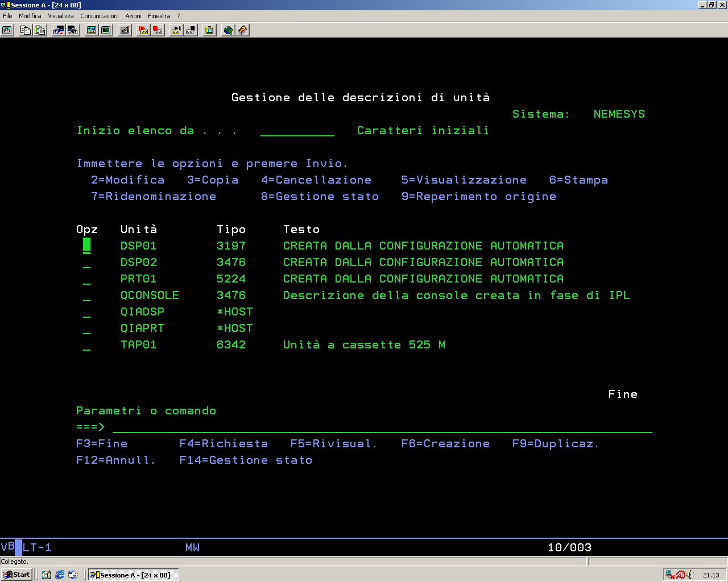Click the unit name DSP01
This screenshot has width=728, height=582.
(138, 246)
